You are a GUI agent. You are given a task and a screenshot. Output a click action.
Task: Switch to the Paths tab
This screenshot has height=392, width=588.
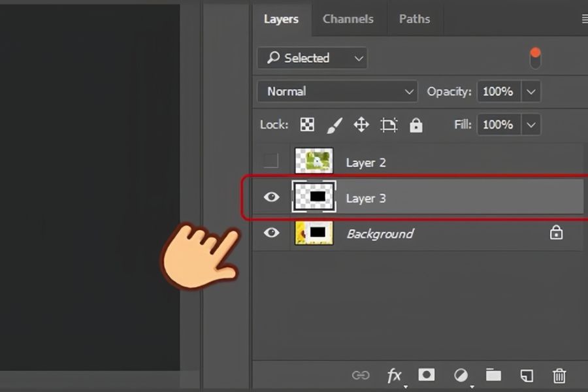point(414,19)
